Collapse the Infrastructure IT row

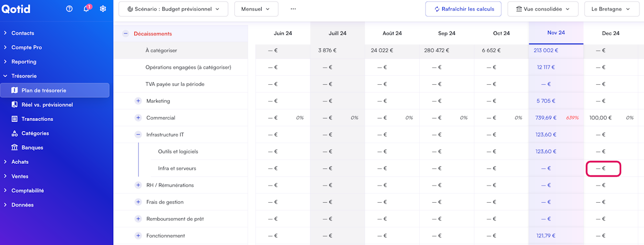pos(138,135)
